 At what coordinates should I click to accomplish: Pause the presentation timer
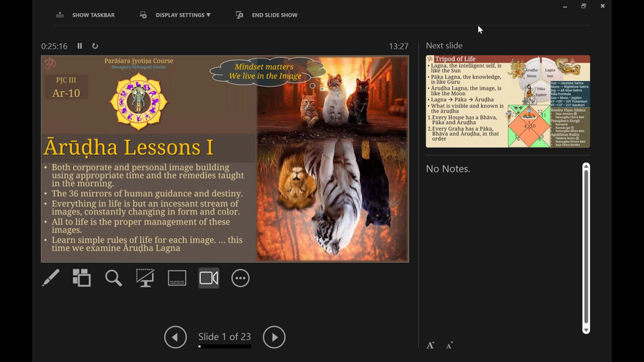[x=80, y=46]
